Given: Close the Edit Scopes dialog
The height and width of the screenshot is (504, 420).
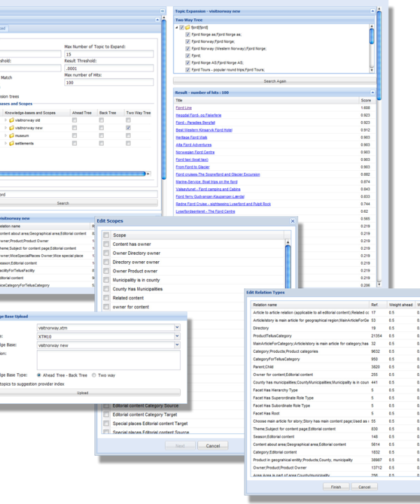Looking at the screenshot, I should click(x=293, y=220).
